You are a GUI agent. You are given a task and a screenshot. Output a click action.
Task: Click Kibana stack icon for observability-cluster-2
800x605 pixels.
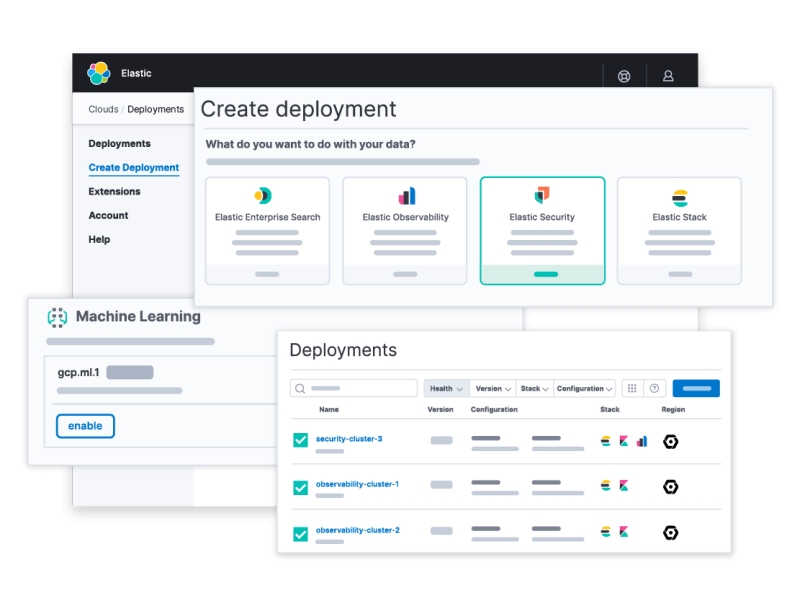[623, 532]
